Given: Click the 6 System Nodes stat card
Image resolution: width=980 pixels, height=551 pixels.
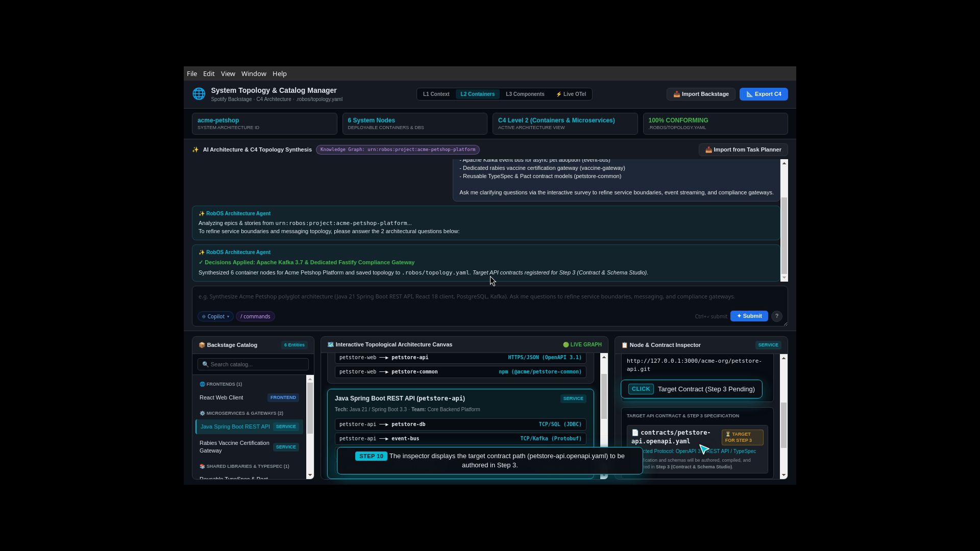Looking at the screenshot, I should (x=414, y=124).
